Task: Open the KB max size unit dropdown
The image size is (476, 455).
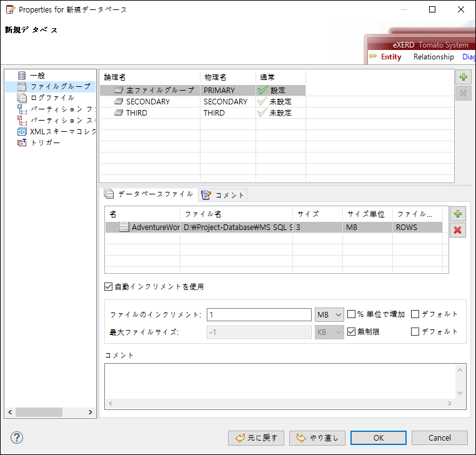Action: (x=329, y=332)
